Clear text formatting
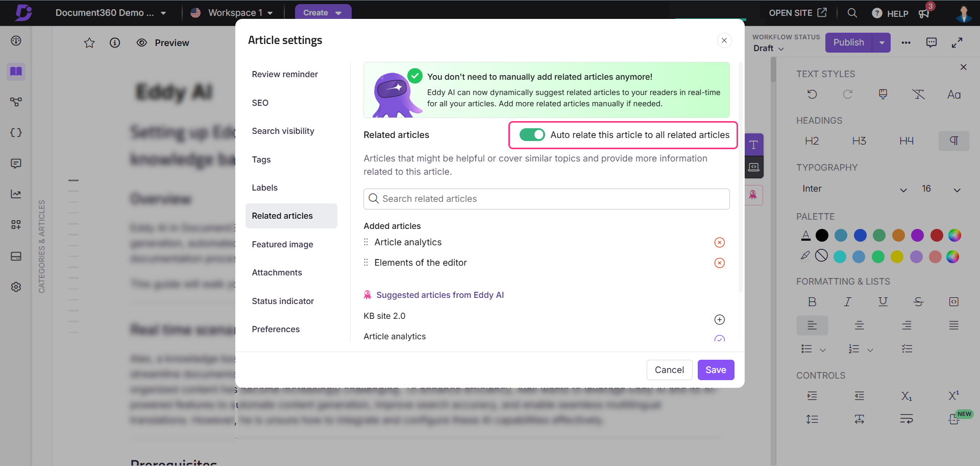Screen dimensions: 980x466 point(918,95)
